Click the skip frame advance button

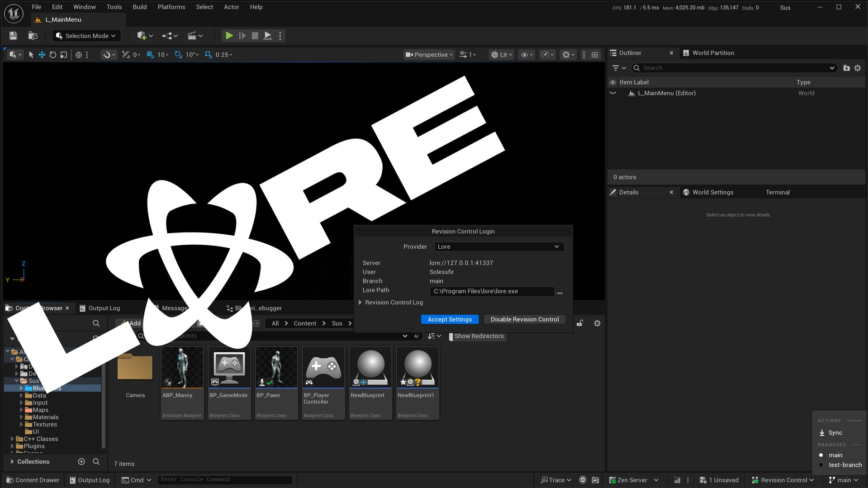(x=242, y=36)
